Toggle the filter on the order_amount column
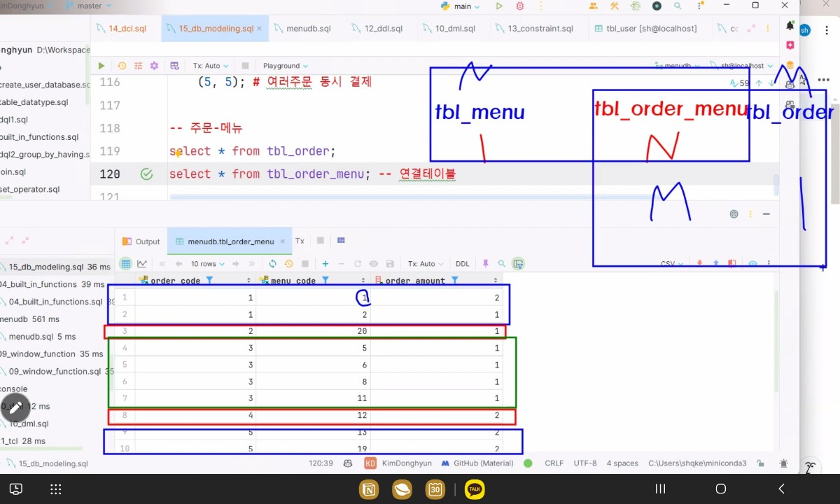The width and height of the screenshot is (840, 504). 454,280
